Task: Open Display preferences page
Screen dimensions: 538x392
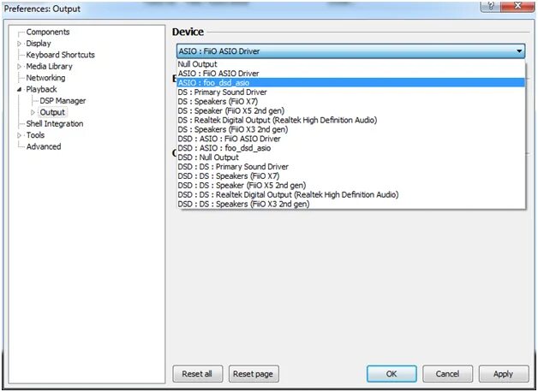Action: click(x=39, y=44)
